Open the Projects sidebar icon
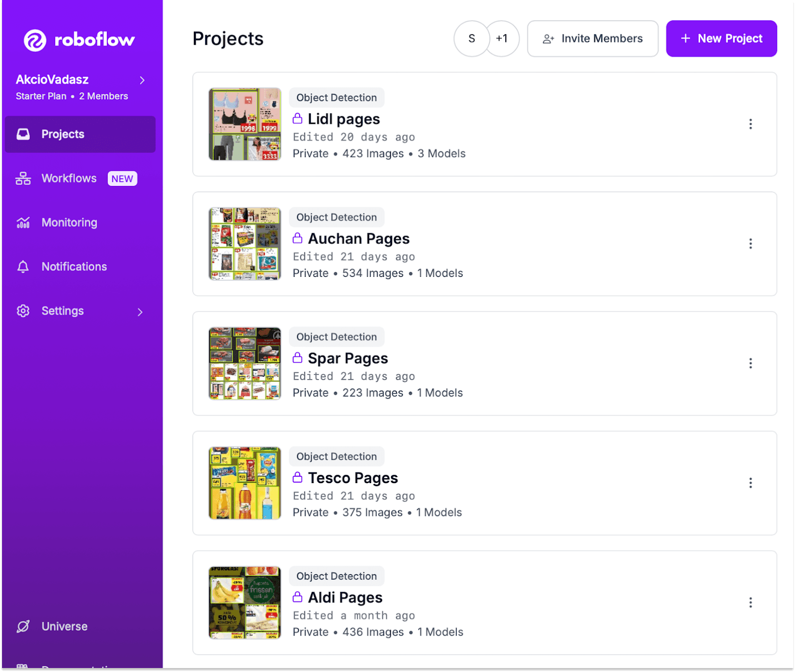The height and width of the screenshot is (672, 795). click(23, 134)
